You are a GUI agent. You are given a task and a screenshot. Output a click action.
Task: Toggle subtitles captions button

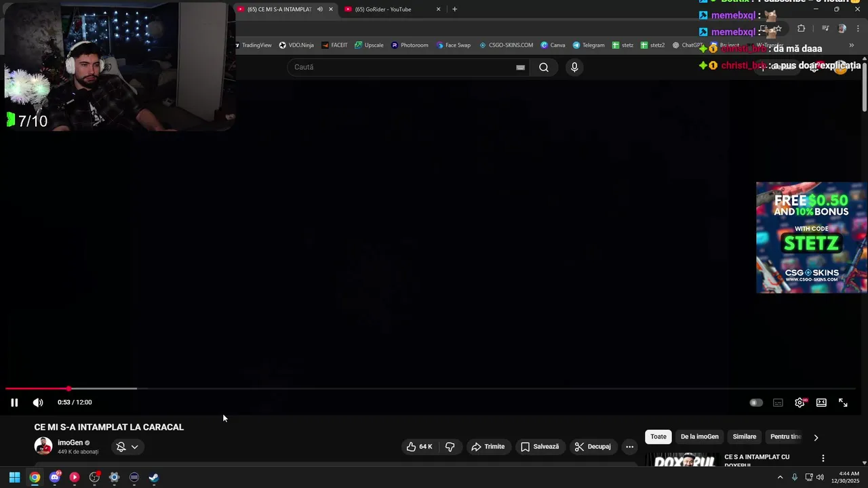point(778,403)
